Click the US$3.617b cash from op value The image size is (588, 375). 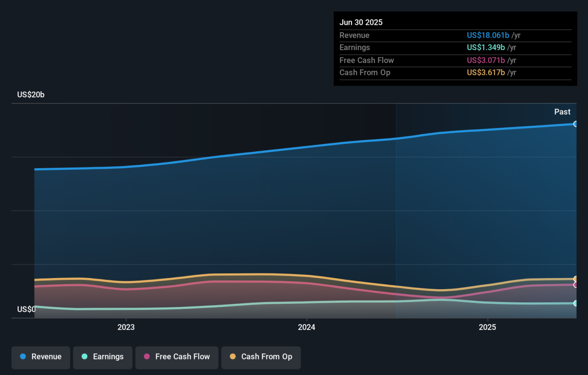pyautogui.click(x=486, y=73)
